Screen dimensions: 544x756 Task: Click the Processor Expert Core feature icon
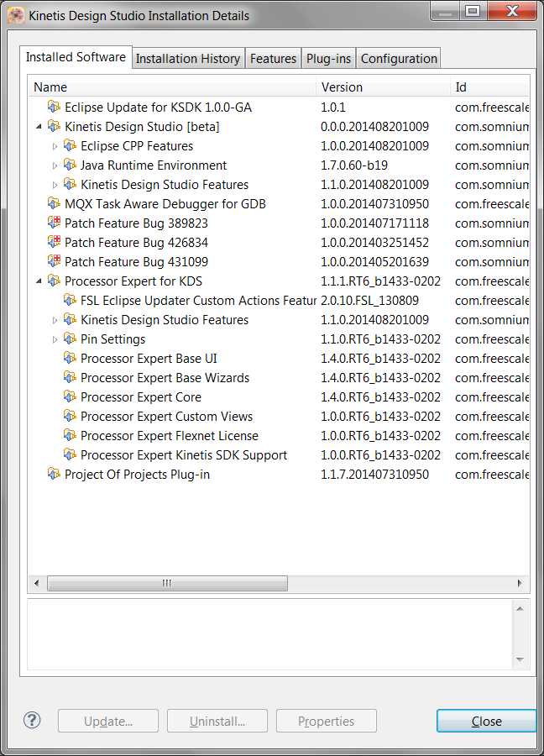point(71,397)
